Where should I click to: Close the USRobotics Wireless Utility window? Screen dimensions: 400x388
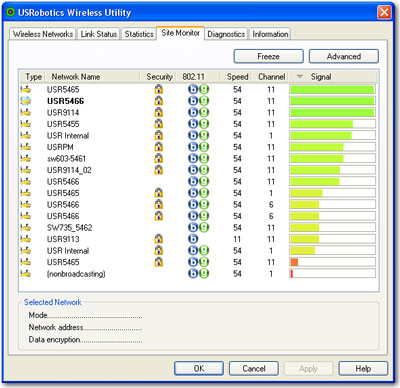(384, 12)
